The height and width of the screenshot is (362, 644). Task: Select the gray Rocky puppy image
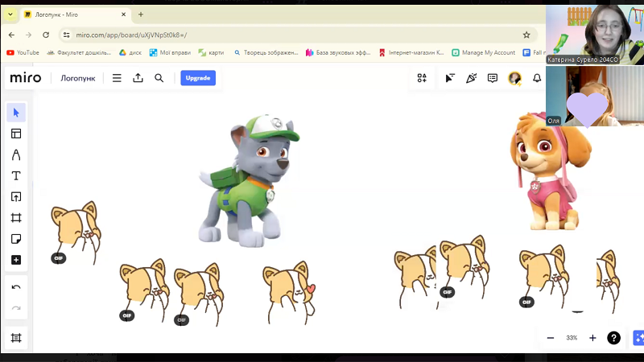tap(249, 180)
